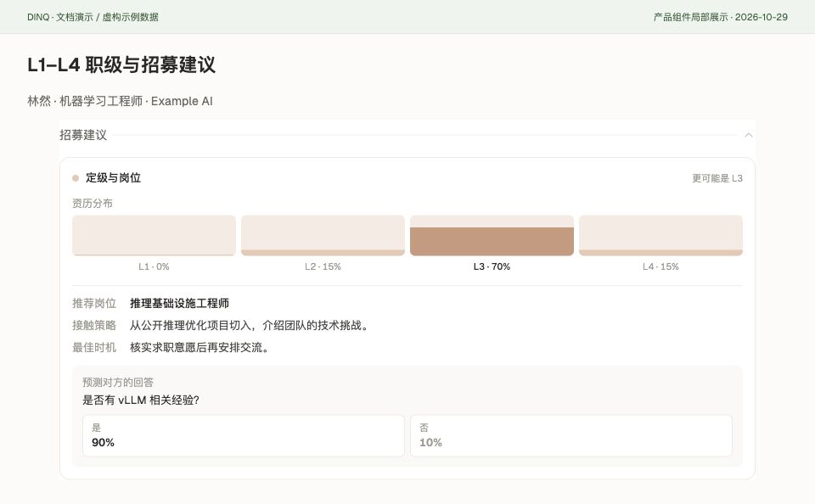Select the L1 · 0% distribution bar
Image resolution: width=815 pixels, height=504 pixels.
pyautogui.click(x=154, y=235)
